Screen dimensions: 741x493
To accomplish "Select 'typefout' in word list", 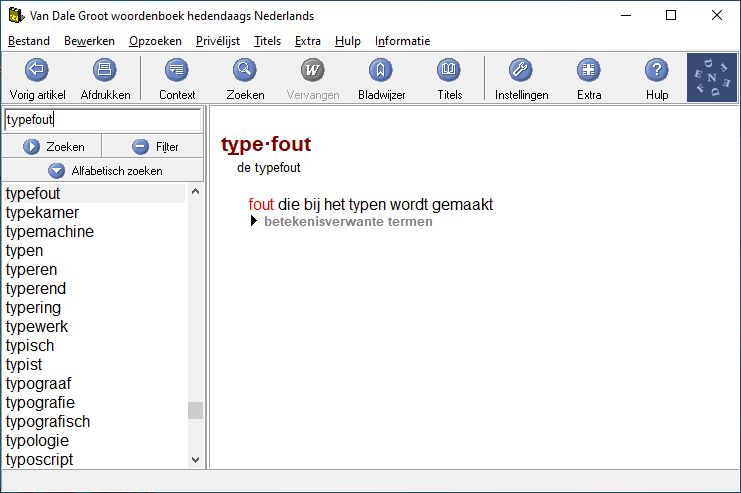I will (94, 193).
